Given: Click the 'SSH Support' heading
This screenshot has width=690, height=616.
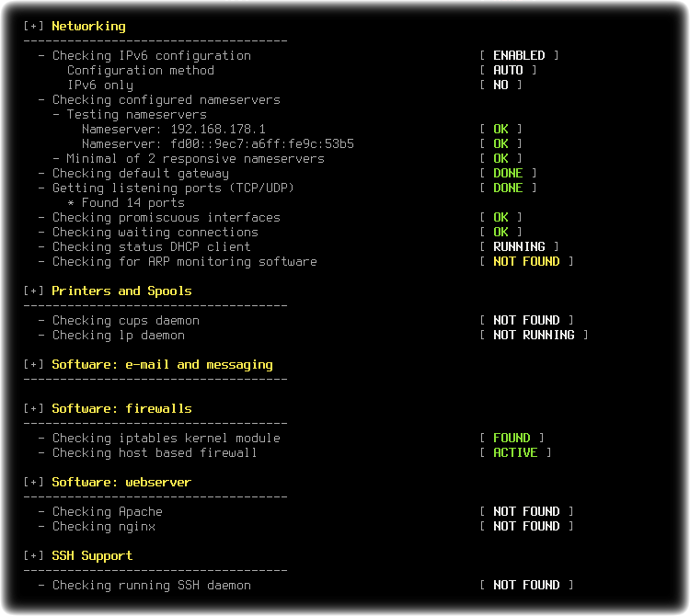Looking at the screenshot, I should (x=92, y=555).
